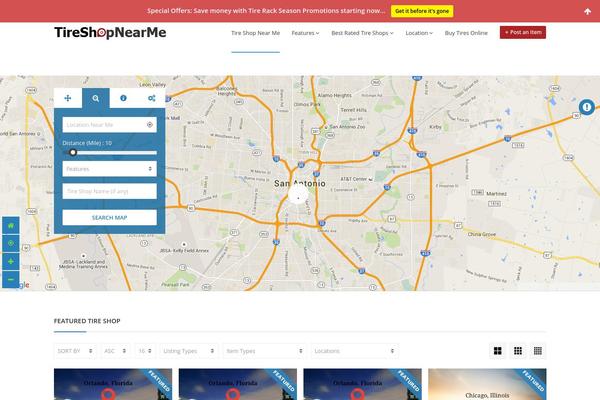This screenshot has height=400, width=600.
Task: Zoom out using the minus map control
Action: 11,279
